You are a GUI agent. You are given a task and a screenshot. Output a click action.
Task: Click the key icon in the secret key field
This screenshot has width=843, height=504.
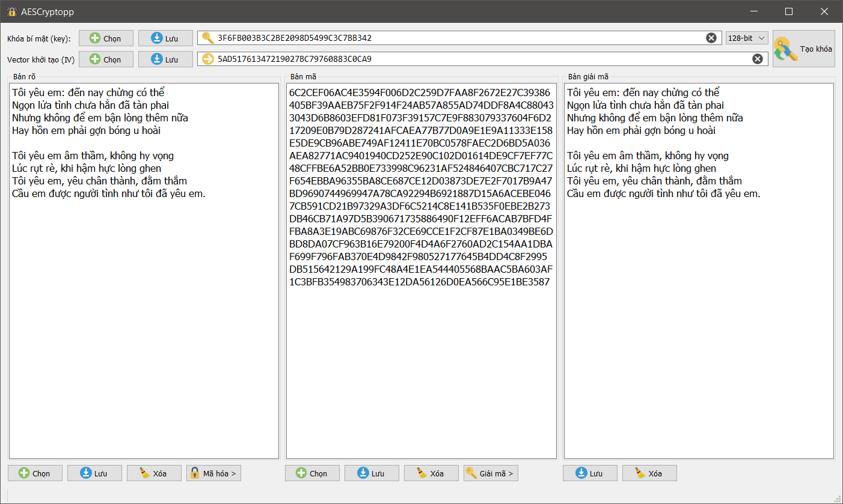207,38
